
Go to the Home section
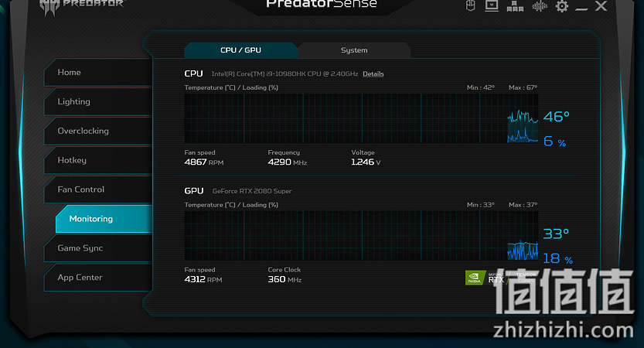98,73
